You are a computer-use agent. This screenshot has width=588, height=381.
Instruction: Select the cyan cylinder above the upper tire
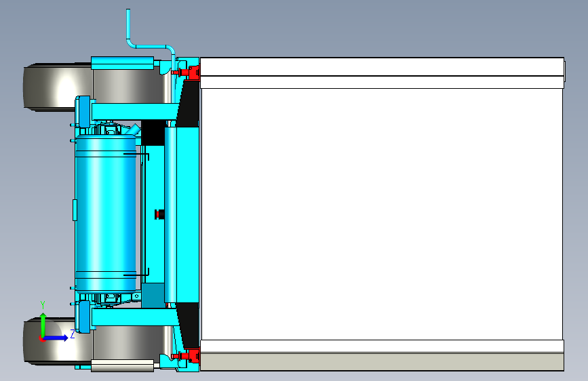(122, 63)
